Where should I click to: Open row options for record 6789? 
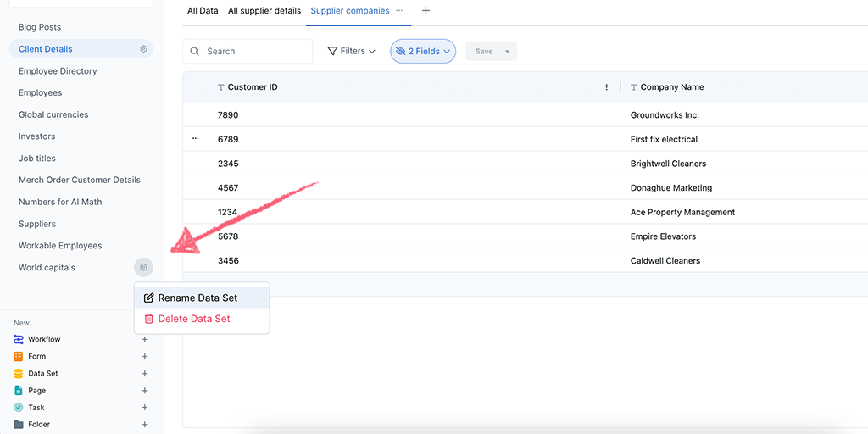click(196, 139)
